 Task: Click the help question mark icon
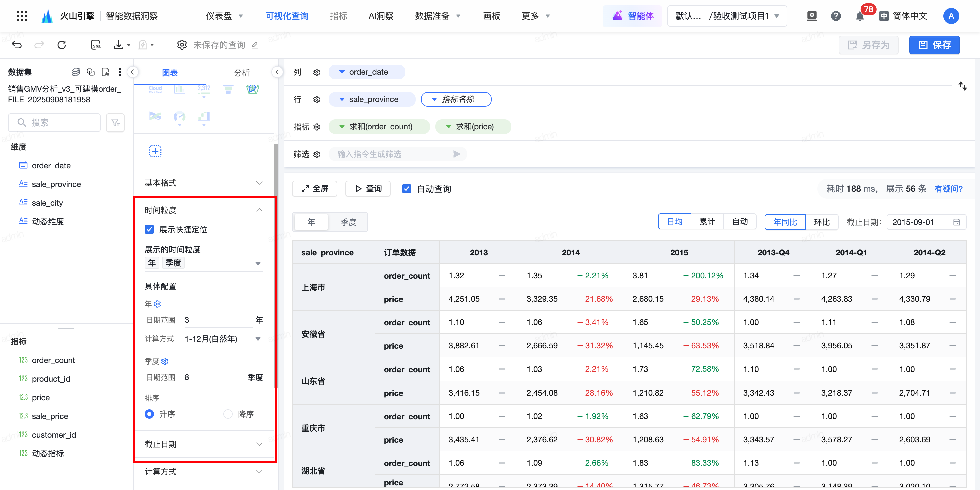point(835,16)
